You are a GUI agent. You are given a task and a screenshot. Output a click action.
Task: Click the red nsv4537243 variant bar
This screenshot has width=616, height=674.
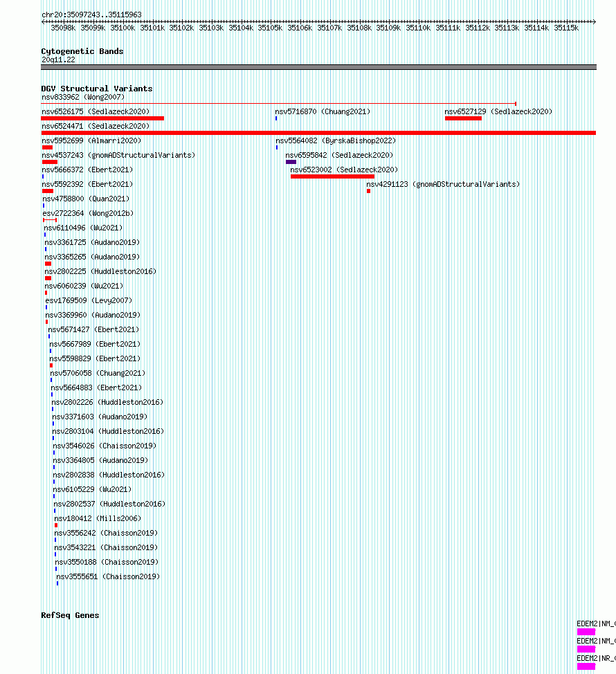50,162
